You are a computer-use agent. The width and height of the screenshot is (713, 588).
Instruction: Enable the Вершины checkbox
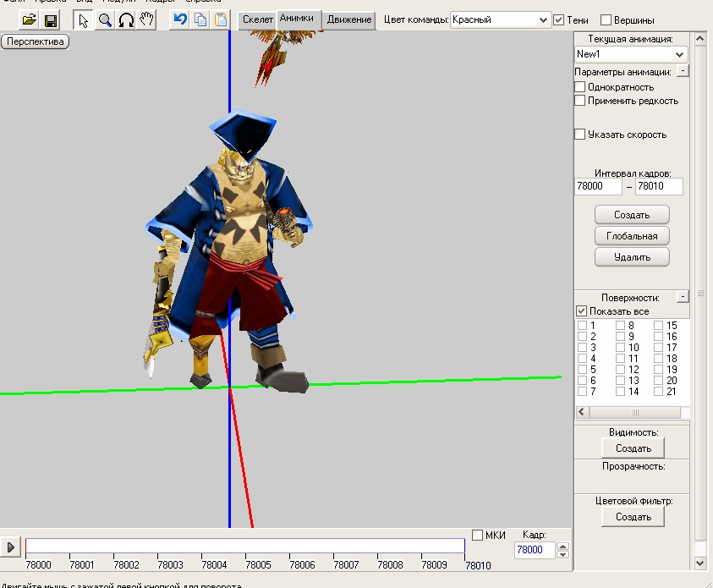point(606,19)
